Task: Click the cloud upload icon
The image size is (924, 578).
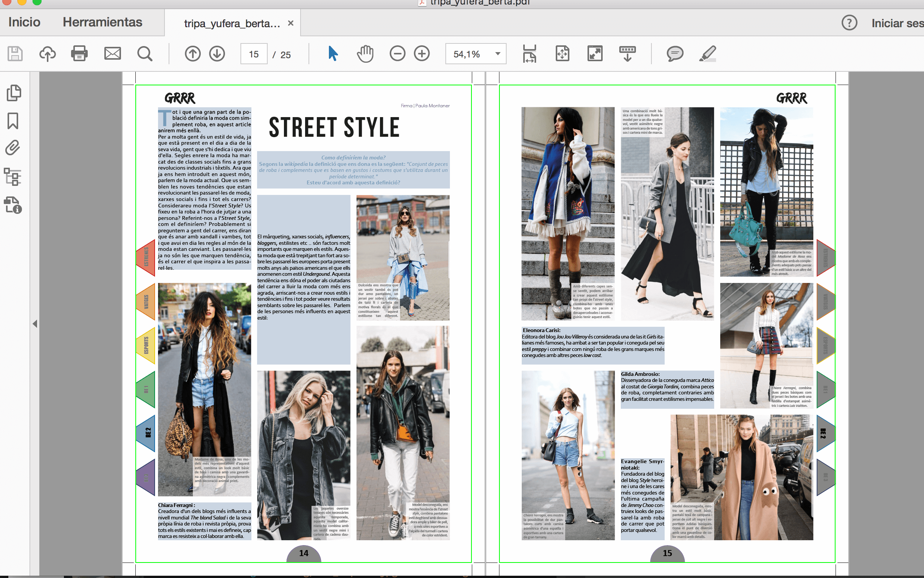Action: pyautogui.click(x=47, y=54)
